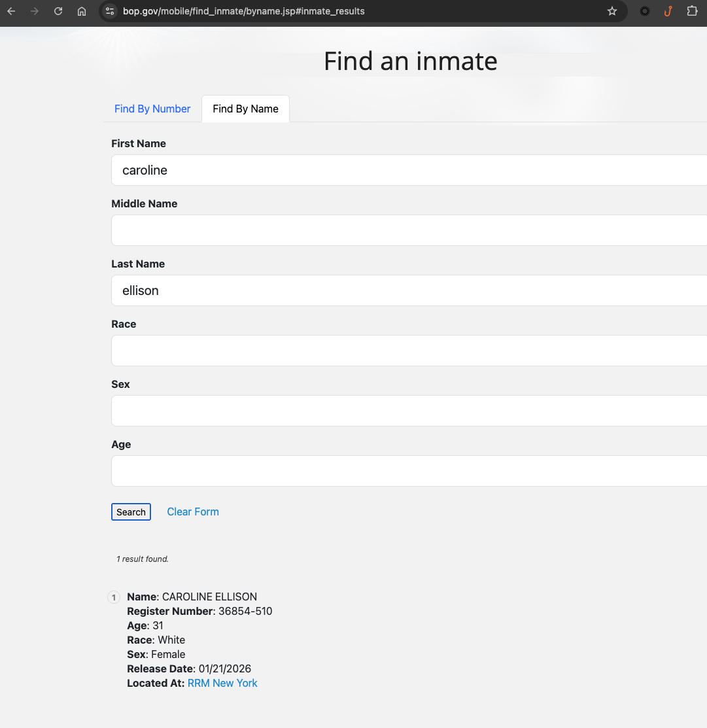The width and height of the screenshot is (707, 728).
Task: Open the Extensions puzzle-piece menu
Action: [692, 11]
